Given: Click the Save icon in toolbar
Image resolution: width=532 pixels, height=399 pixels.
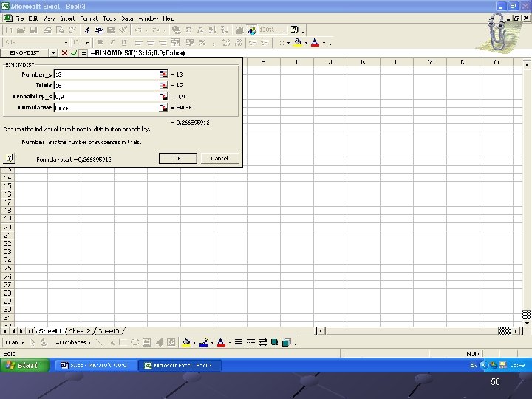Looking at the screenshot, I should [x=33, y=30].
